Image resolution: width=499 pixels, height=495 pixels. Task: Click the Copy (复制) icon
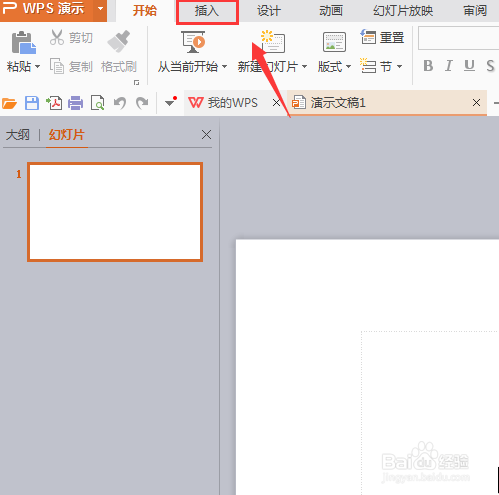(x=57, y=66)
